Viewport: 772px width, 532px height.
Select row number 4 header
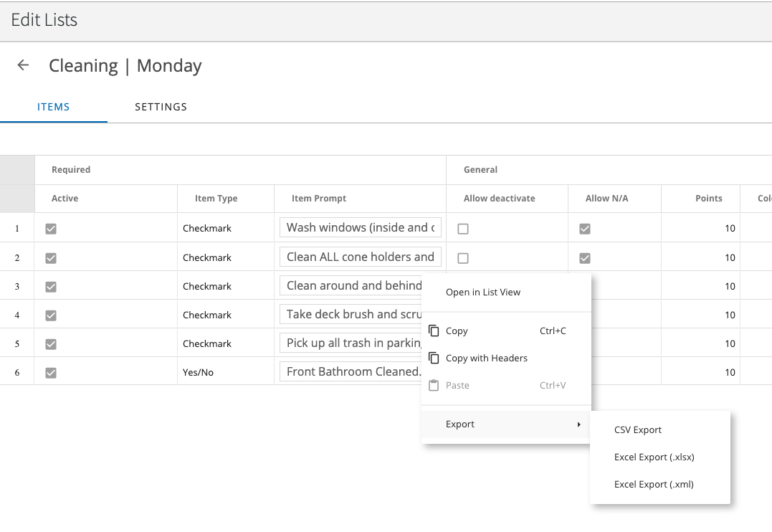tap(17, 315)
